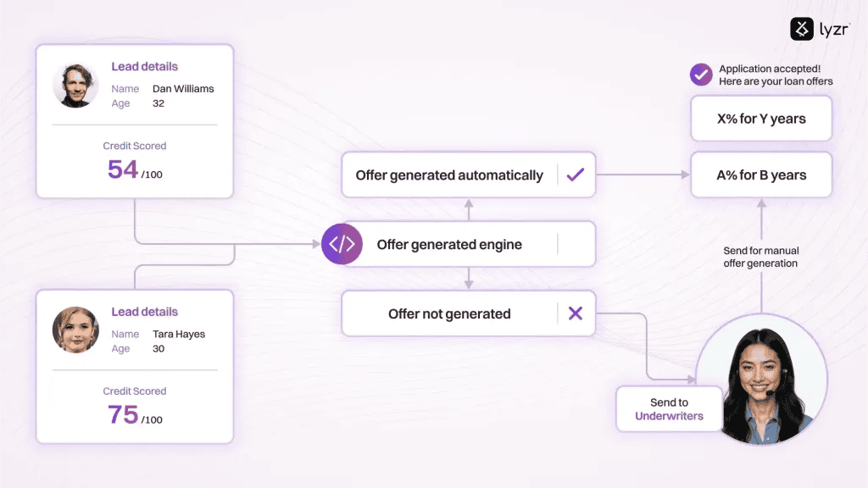Screen dimensions: 868x488
Task: Click the Offer not generated box
Action: coord(468,313)
